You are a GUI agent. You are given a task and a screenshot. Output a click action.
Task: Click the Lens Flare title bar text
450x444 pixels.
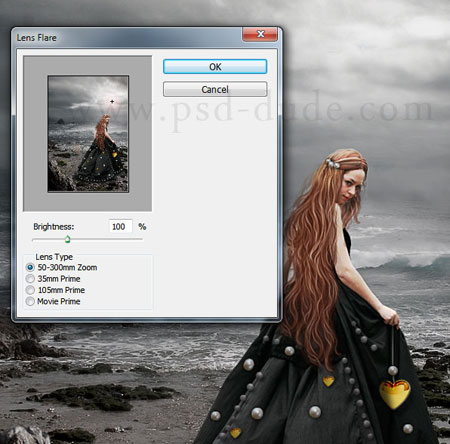pyautogui.click(x=36, y=38)
